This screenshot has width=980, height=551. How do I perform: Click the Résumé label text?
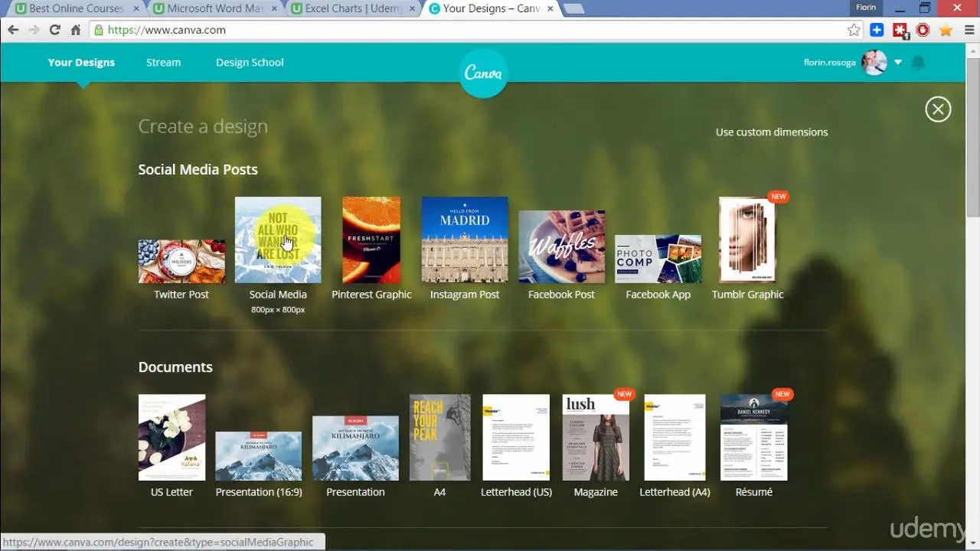tap(753, 492)
